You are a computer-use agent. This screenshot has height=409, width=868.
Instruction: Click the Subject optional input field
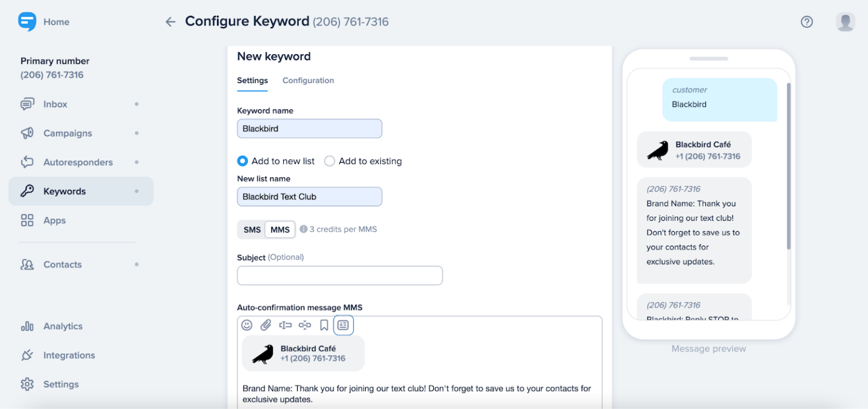point(340,275)
